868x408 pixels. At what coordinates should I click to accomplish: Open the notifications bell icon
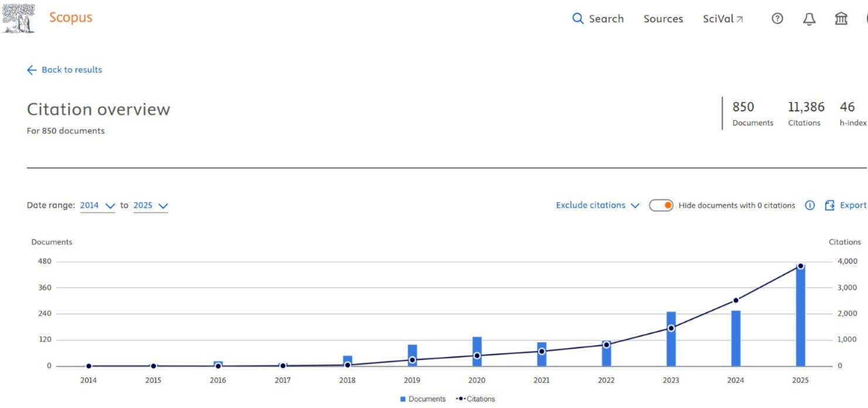pos(809,19)
